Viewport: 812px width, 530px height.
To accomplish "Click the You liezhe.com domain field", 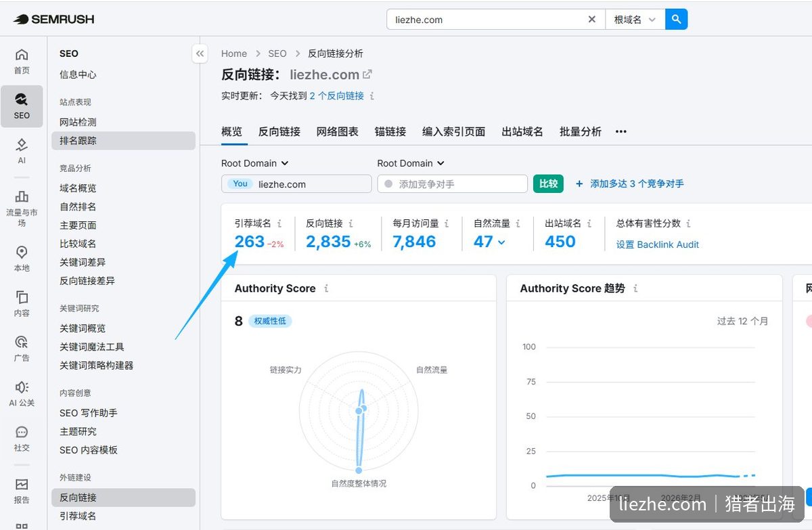I will [296, 183].
